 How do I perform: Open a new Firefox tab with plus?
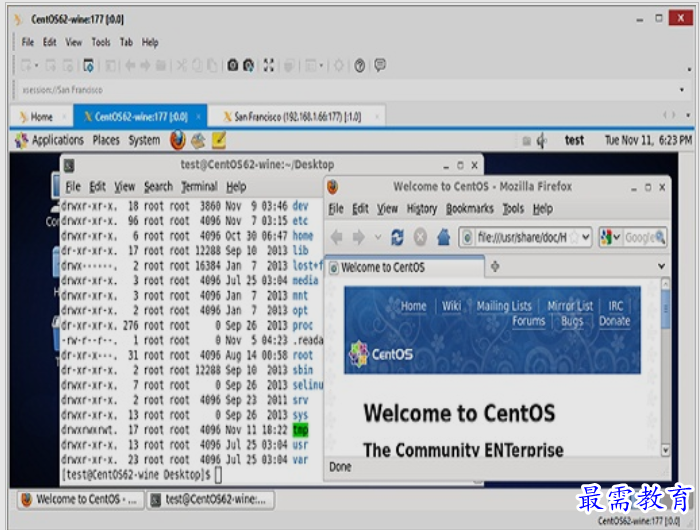(495, 267)
